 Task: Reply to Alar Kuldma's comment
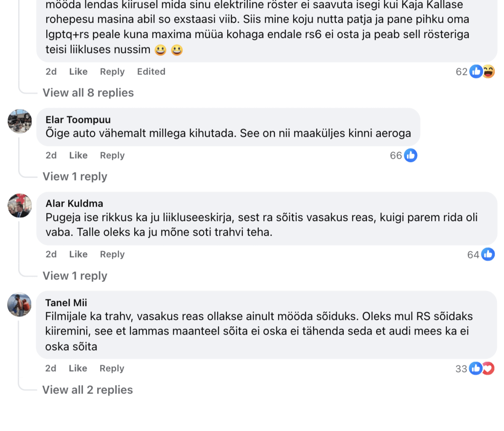tap(111, 254)
